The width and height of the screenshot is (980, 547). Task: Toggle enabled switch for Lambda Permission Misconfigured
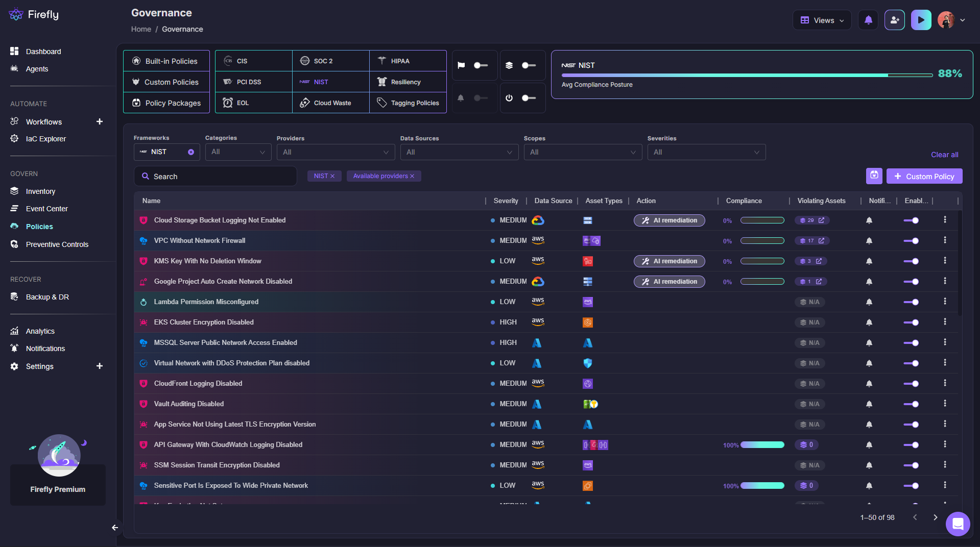pyautogui.click(x=911, y=302)
